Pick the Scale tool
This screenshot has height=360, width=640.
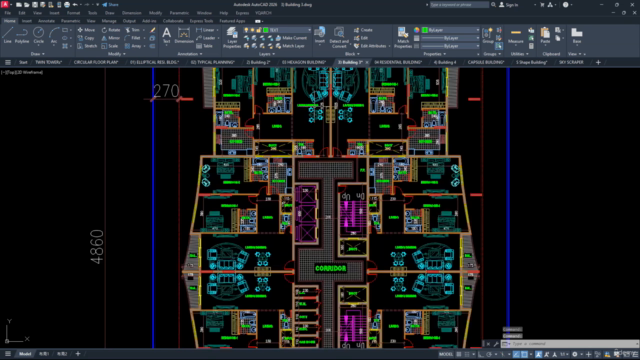click(x=110, y=46)
